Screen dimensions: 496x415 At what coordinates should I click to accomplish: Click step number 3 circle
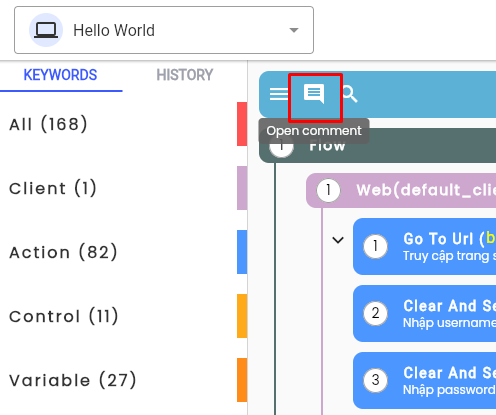pyautogui.click(x=376, y=380)
